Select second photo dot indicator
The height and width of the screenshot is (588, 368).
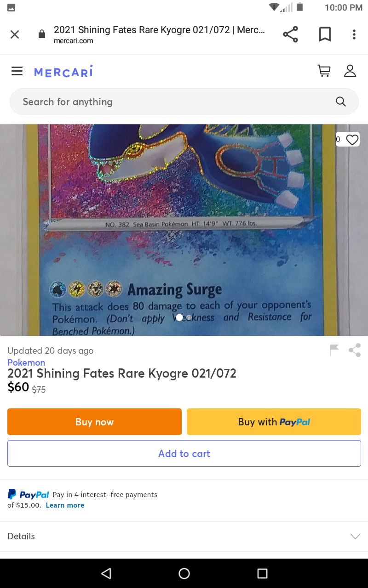pyautogui.click(x=189, y=317)
